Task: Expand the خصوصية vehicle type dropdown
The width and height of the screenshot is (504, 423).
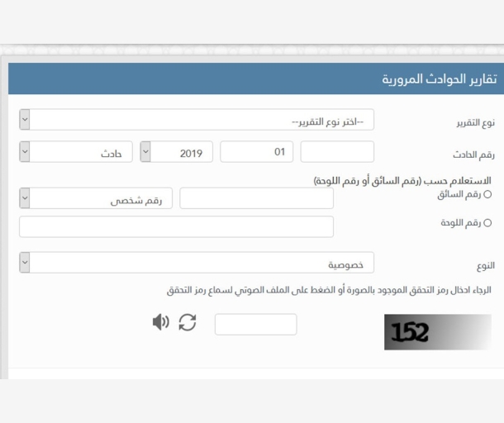Action: (x=197, y=262)
